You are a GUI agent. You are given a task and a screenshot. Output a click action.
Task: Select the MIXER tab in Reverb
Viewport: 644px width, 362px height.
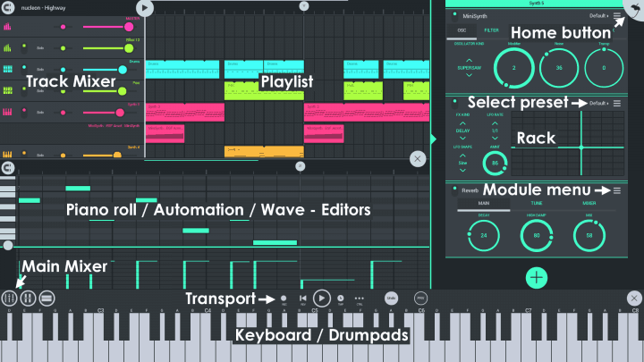tap(588, 203)
